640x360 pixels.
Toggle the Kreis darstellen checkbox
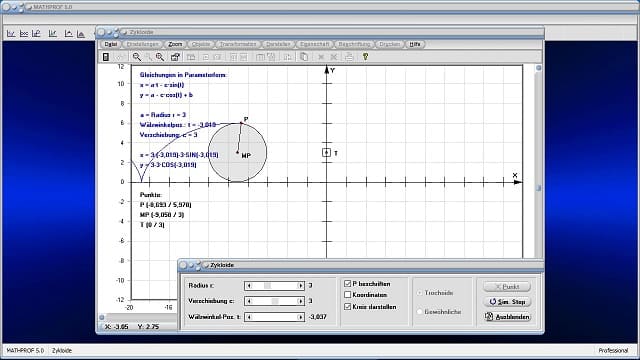point(348,307)
